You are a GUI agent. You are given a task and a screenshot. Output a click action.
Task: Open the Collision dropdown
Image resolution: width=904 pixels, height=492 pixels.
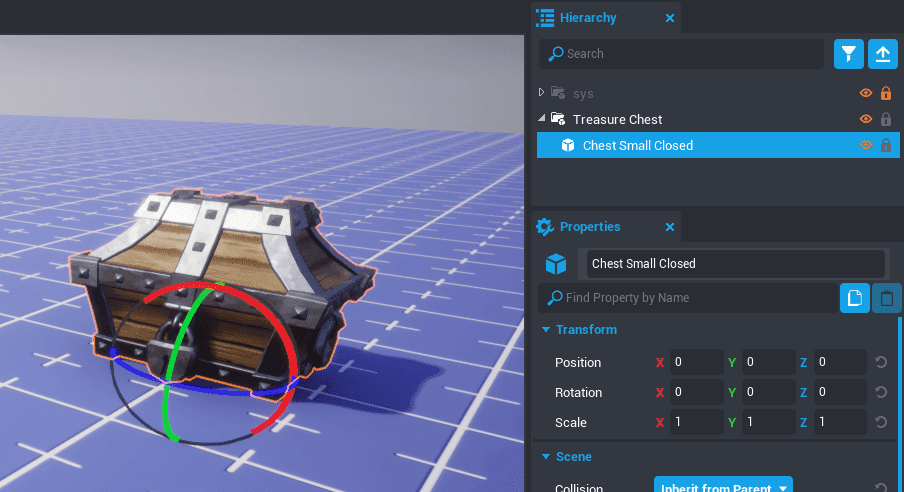tap(723, 487)
